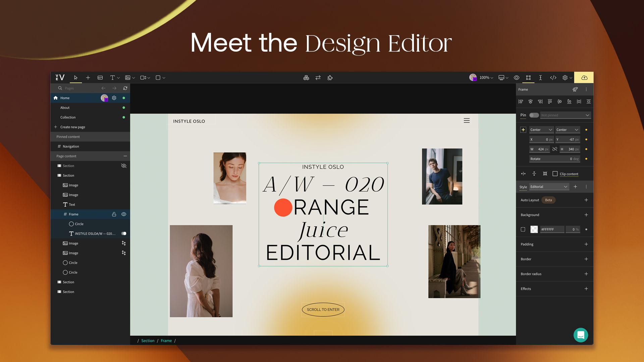Click the publish cloud upload icon
Viewport: 644px width, 362px height.
584,77
